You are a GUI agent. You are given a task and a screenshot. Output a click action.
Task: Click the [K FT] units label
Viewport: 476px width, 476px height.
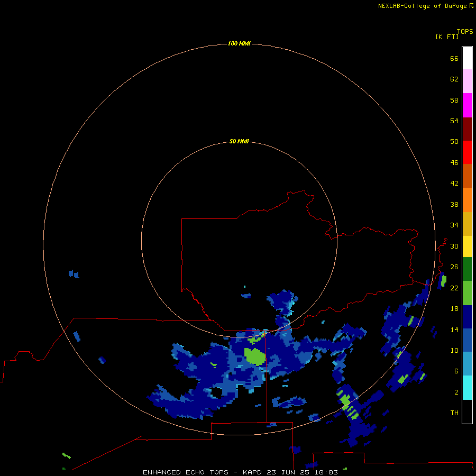pos(447,36)
